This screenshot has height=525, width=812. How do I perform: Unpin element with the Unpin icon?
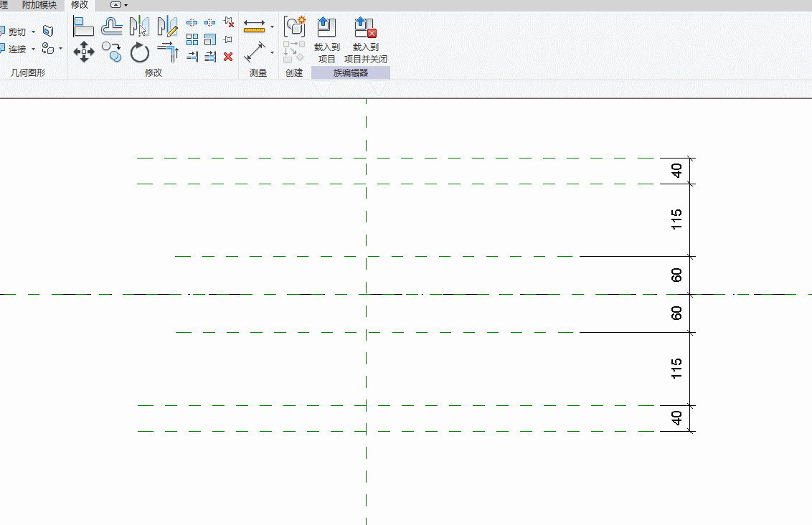pyautogui.click(x=229, y=22)
